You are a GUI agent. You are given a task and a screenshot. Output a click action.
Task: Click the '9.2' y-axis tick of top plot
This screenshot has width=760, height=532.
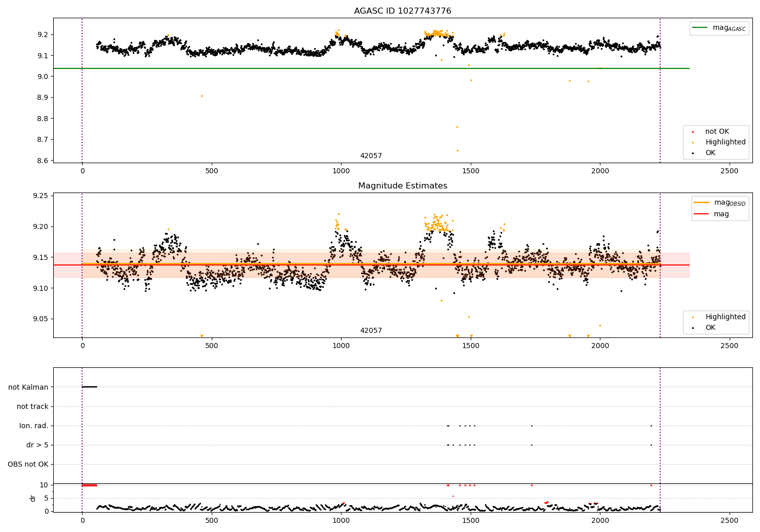pyautogui.click(x=43, y=35)
